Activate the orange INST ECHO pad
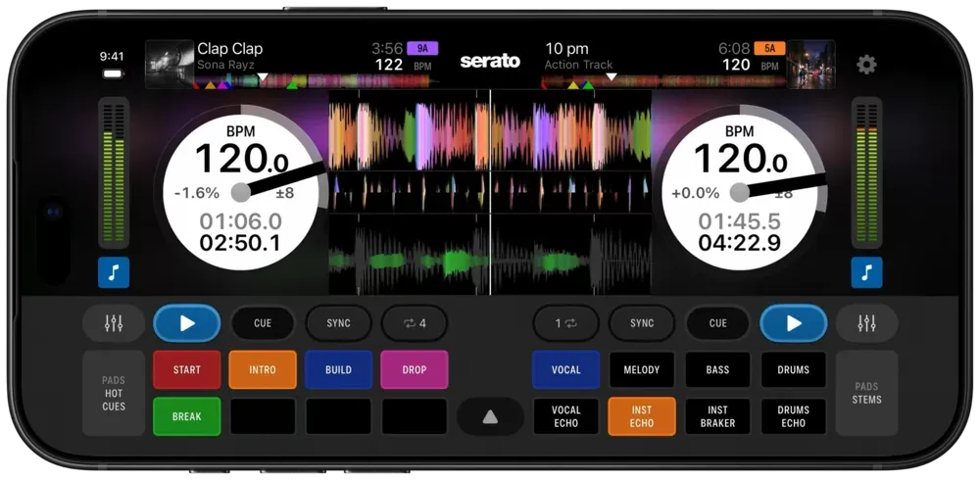The image size is (980, 480). [642, 416]
